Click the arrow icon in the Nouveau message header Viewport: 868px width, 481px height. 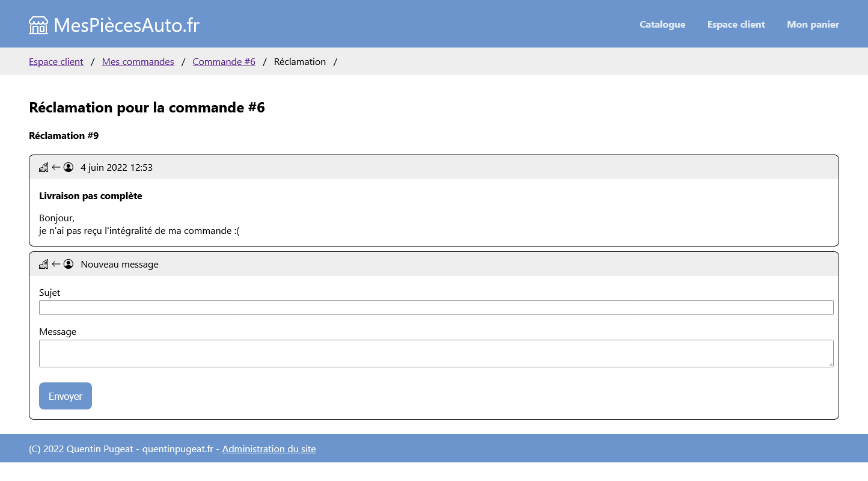click(x=56, y=265)
